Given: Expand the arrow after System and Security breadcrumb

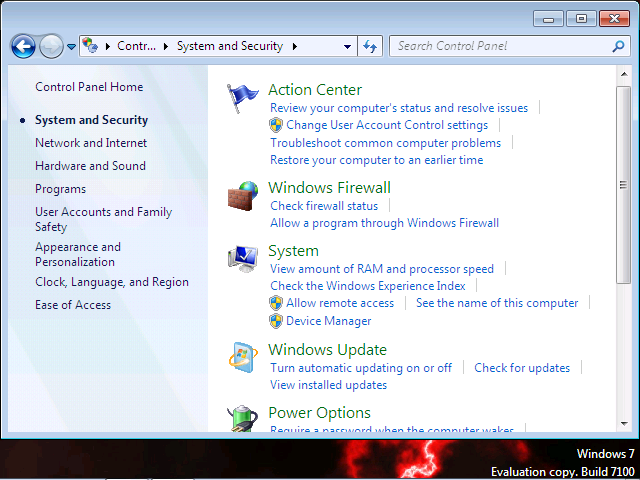Looking at the screenshot, I should (295, 47).
